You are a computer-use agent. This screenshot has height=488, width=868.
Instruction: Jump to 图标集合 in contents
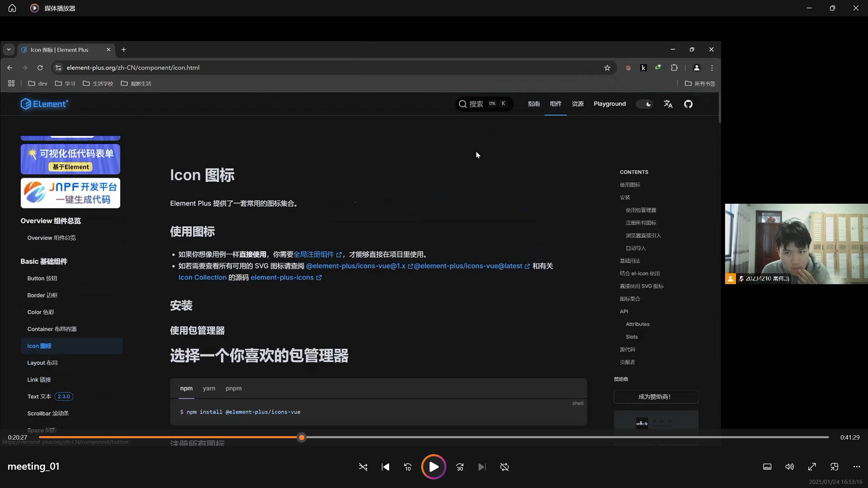(630, 299)
